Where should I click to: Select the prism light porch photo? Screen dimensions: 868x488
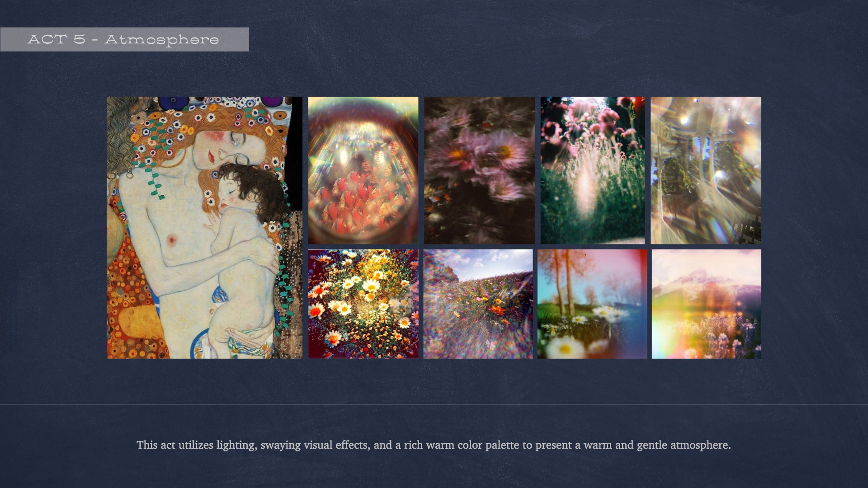coord(706,170)
